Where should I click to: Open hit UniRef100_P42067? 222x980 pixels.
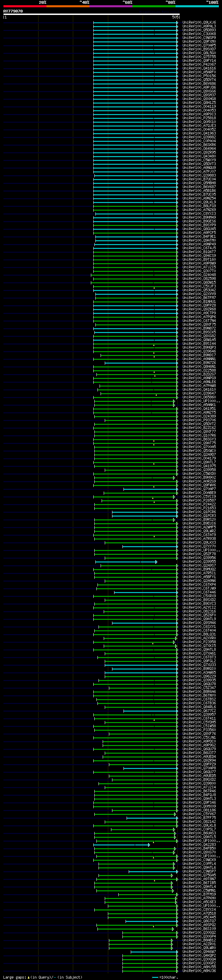point(199,65)
